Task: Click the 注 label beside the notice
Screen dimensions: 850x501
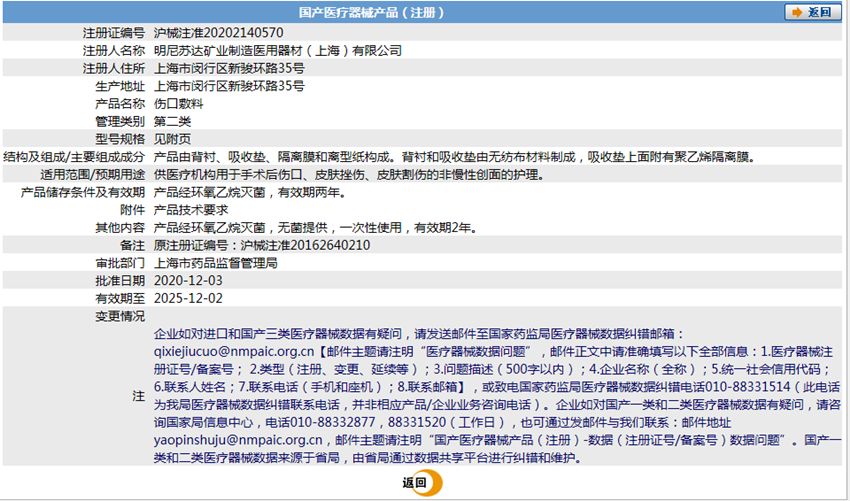Action: tap(139, 396)
